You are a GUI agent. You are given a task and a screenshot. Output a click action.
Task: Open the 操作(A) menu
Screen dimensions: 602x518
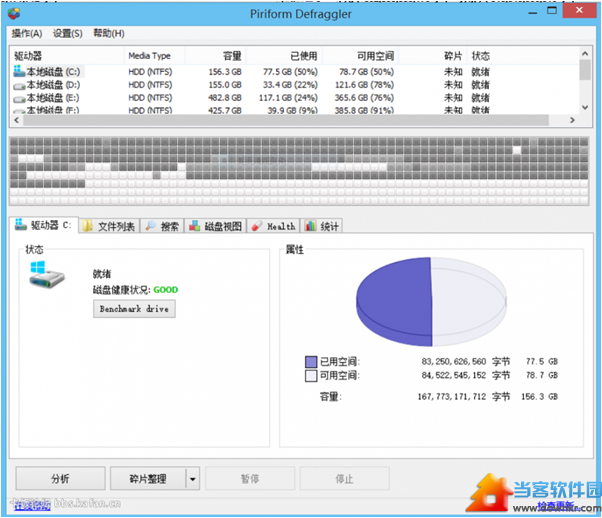coord(27,33)
